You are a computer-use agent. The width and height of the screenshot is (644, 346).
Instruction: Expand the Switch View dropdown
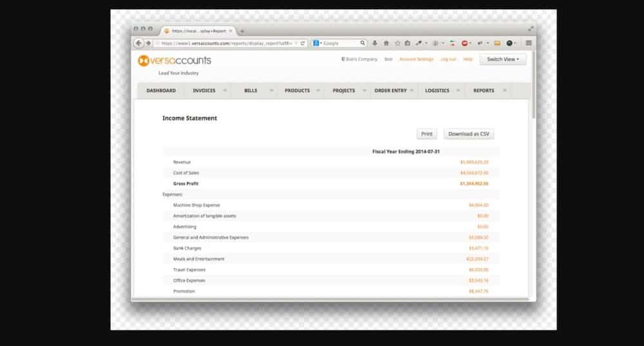pyautogui.click(x=502, y=59)
